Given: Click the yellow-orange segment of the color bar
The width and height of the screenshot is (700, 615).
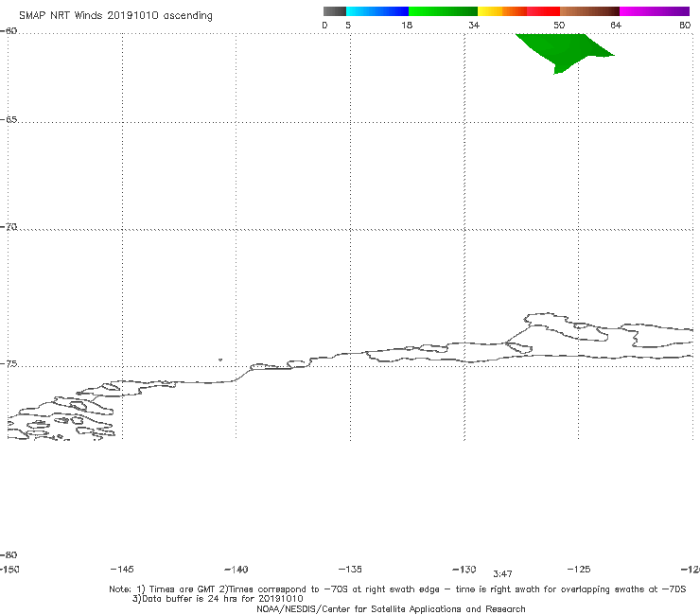Looking at the screenshot, I should (x=501, y=11).
